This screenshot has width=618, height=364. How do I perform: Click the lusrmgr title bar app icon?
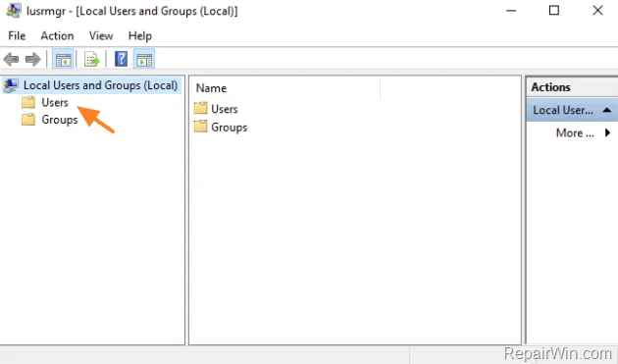(x=14, y=11)
